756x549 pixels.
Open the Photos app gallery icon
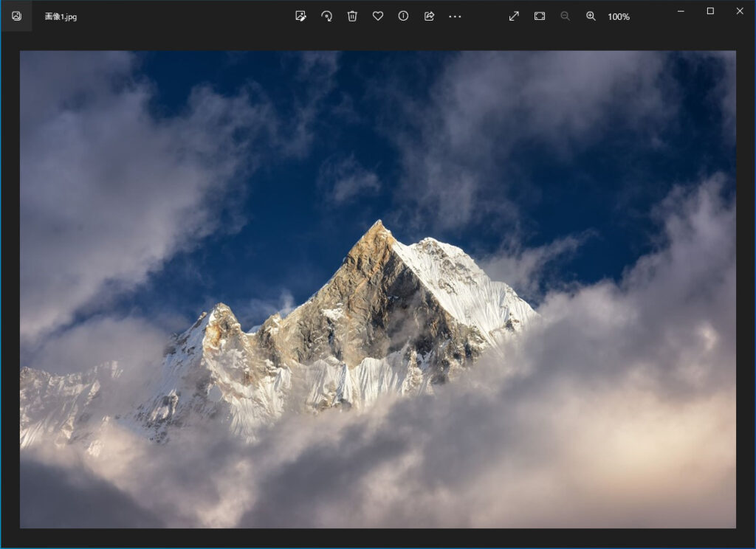pos(16,16)
